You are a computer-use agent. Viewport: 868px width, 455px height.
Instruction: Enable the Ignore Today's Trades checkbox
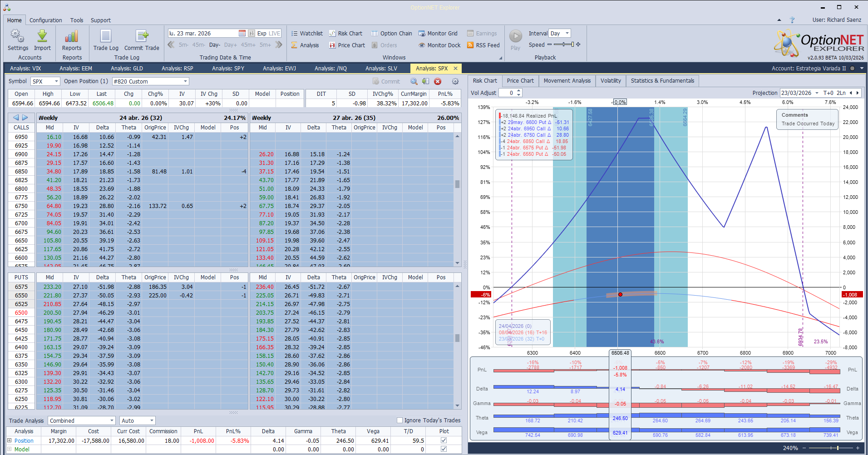pos(399,420)
